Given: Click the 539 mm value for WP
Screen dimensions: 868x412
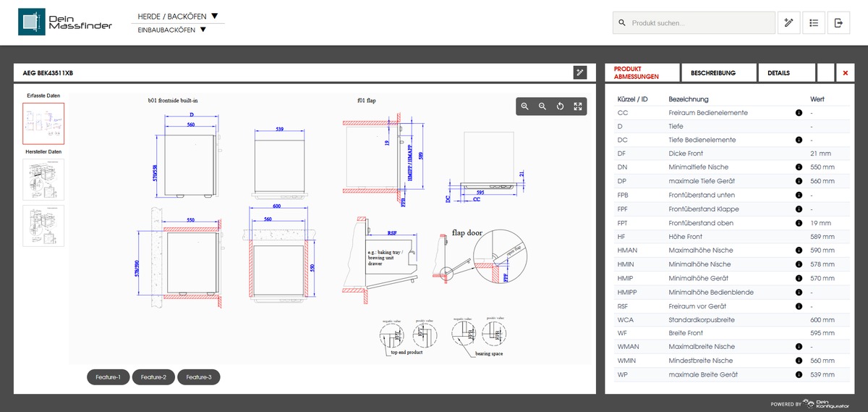Looking at the screenshot, I should (x=822, y=374).
